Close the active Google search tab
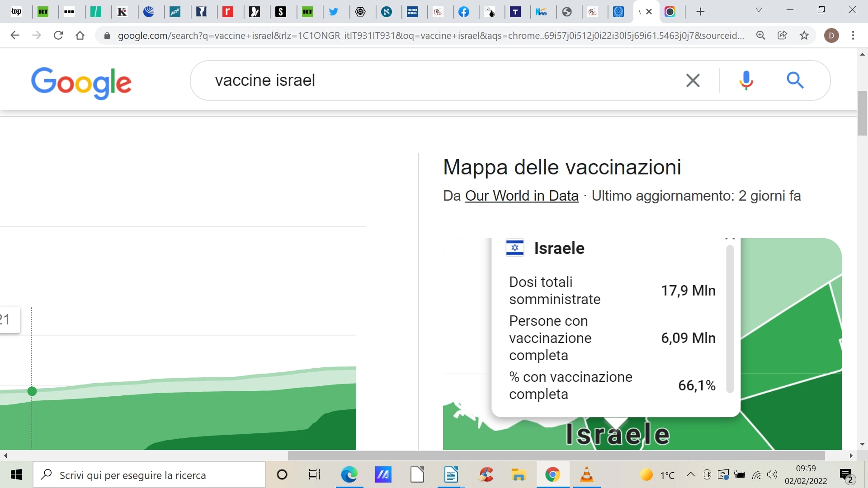 tap(649, 12)
